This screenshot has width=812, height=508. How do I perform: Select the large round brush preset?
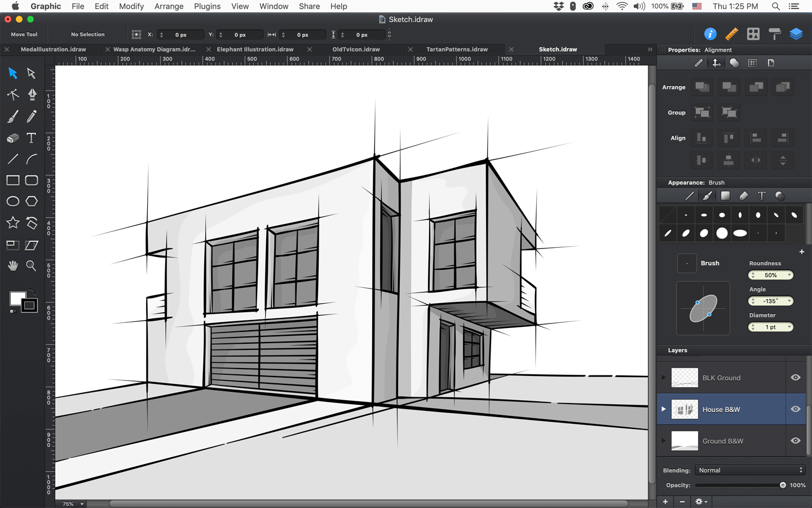(722, 233)
